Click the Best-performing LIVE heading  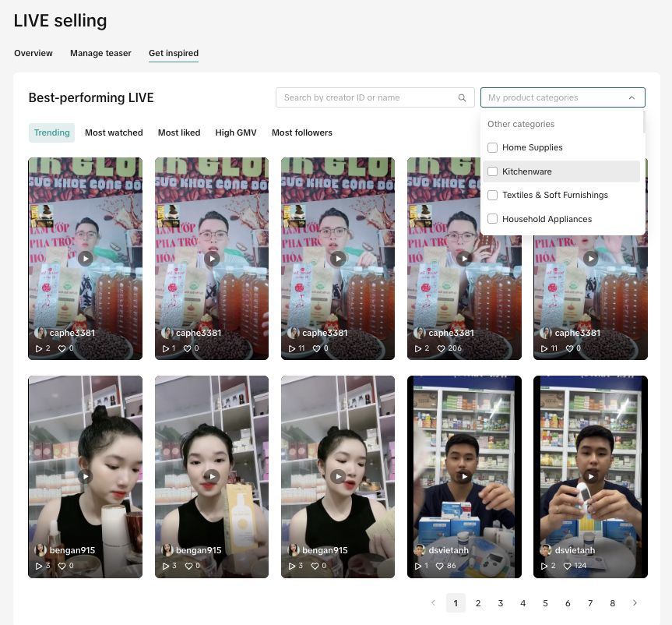point(91,98)
